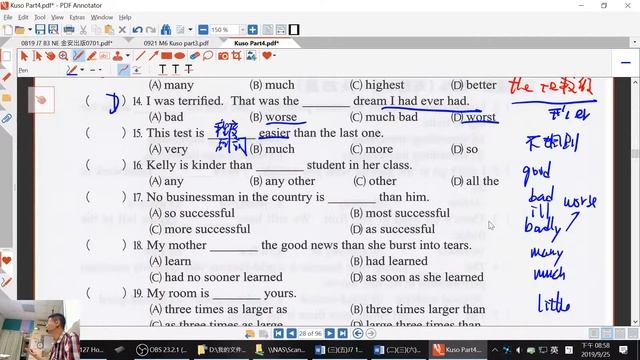Open the Extras menu
The width and height of the screenshot is (640, 360).
[x=77, y=17]
